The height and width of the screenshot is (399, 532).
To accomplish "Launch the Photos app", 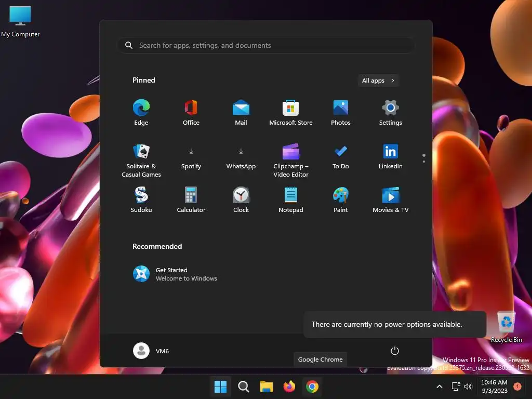I will click(x=341, y=113).
